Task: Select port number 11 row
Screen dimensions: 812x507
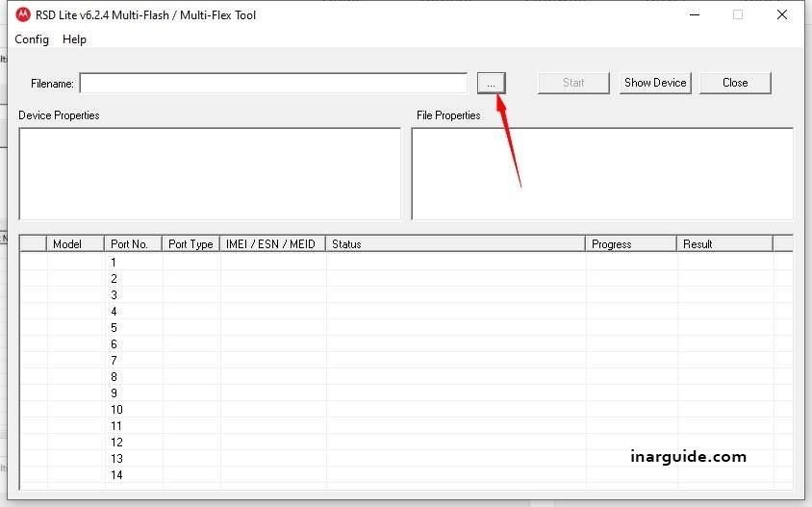Action: point(406,425)
